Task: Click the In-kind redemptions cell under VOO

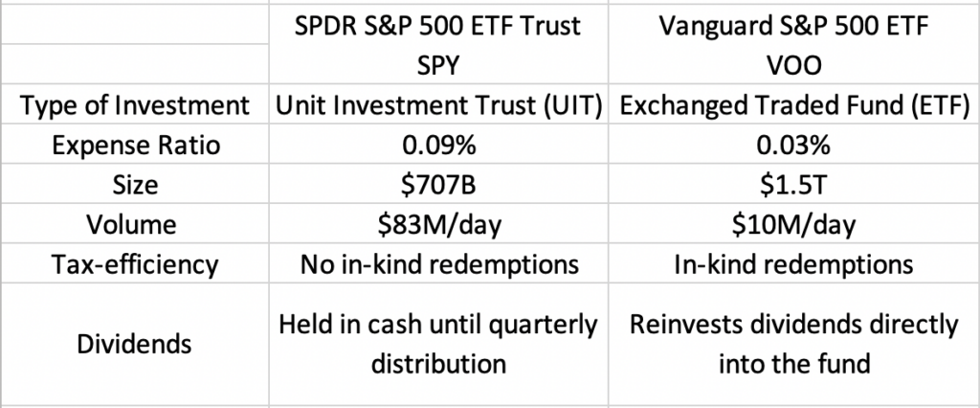Action: click(792, 263)
